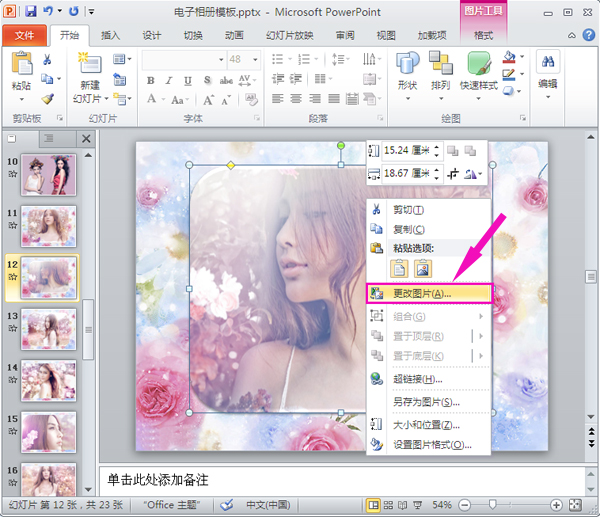Switch to Reading view icon
Image resolution: width=600 pixels, height=517 pixels.
point(403,505)
